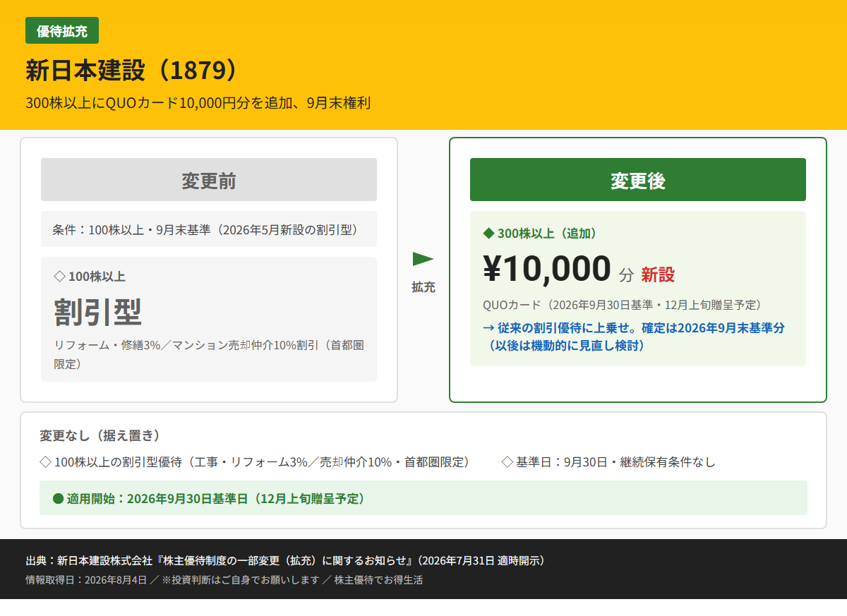Click the 変更後 green header
Screen dimensions: 847x616
point(638,180)
